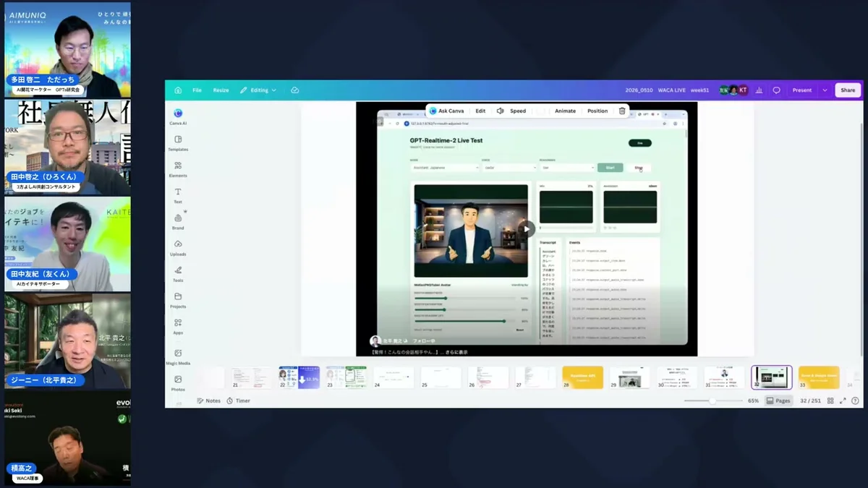Open the help question mark icon
The image size is (868, 488).
(x=855, y=401)
